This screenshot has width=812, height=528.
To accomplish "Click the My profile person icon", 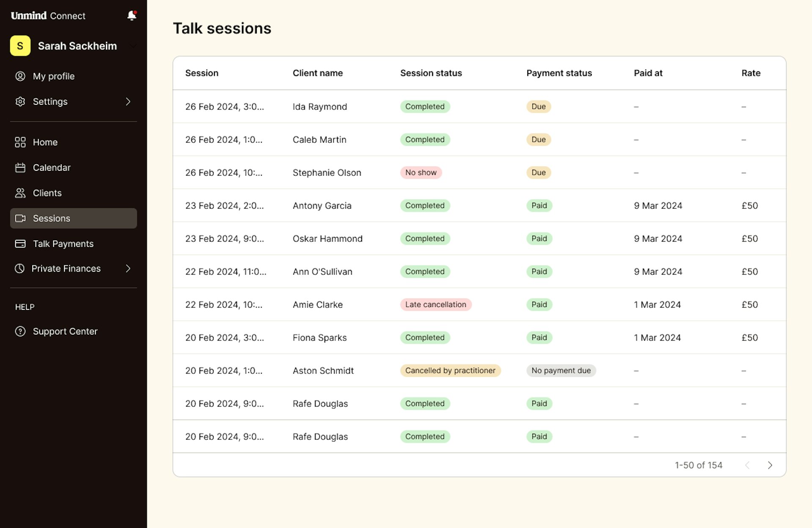I will 20,76.
